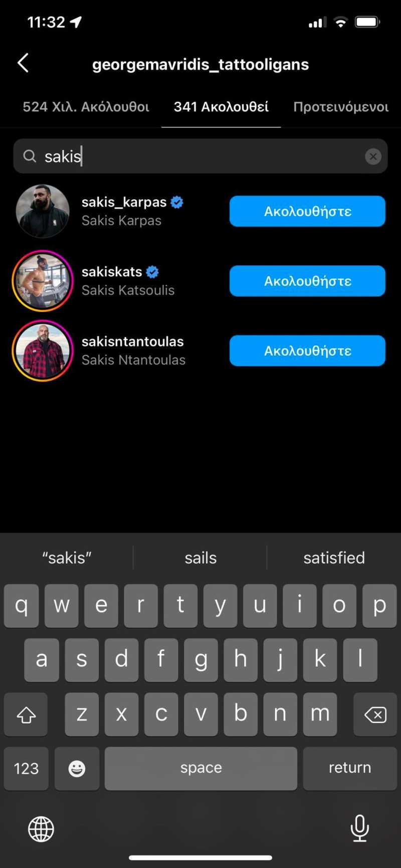Follow sakiskats with the Ακολουθήστε button
The image size is (401, 868).
coord(307,281)
